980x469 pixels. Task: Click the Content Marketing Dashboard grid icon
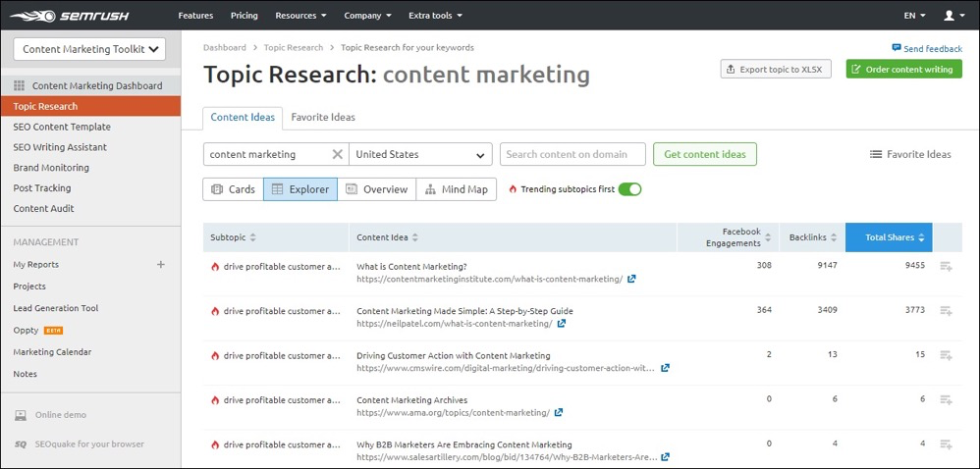click(19, 85)
